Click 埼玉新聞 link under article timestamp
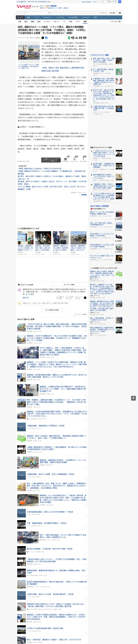Image resolution: width=138 pixels, height=644 pixels. click(x=84, y=194)
